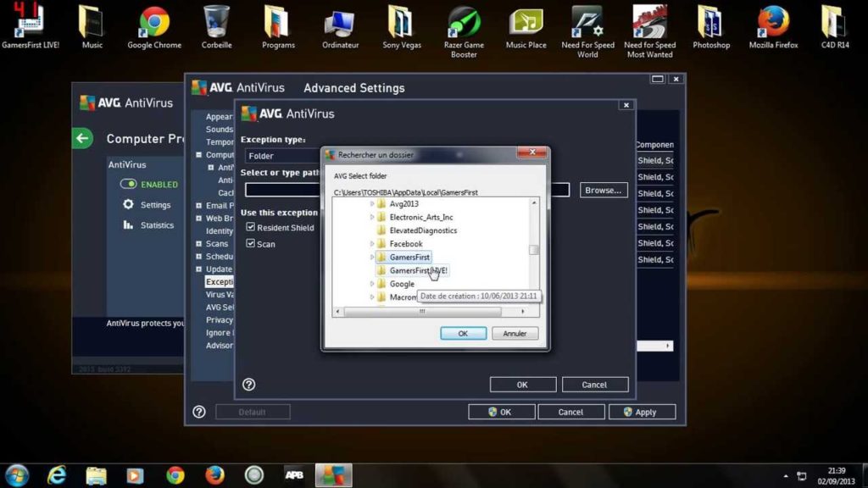Screen dimensions: 868x488
Task: Click Cancel in Advanced Settings window
Action: coord(570,412)
